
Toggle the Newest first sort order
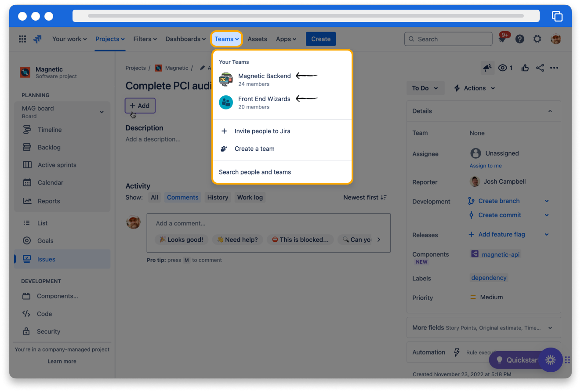point(365,197)
